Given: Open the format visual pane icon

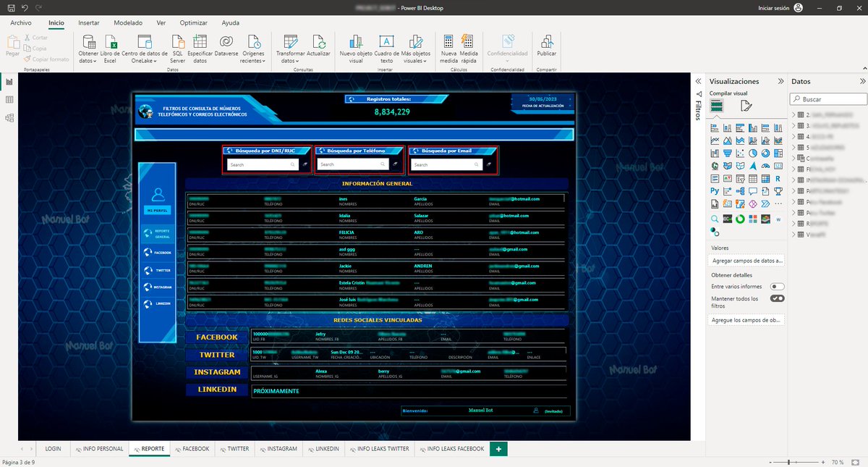Looking at the screenshot, I should [x=746, y=106].
